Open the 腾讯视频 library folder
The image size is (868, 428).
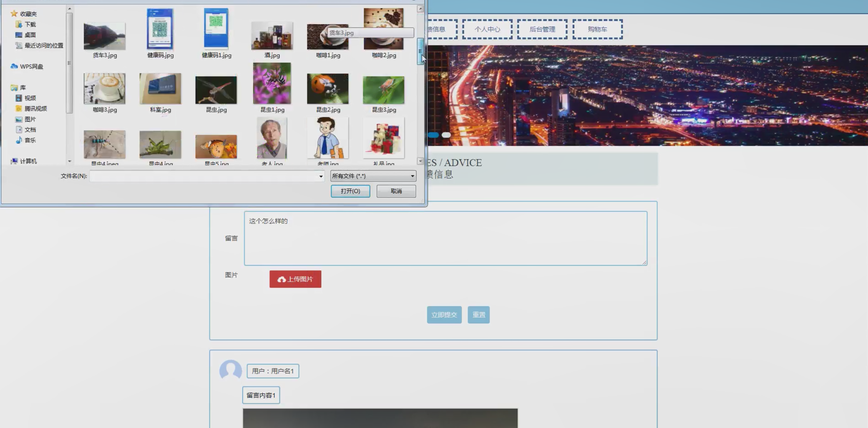point(35,108)
